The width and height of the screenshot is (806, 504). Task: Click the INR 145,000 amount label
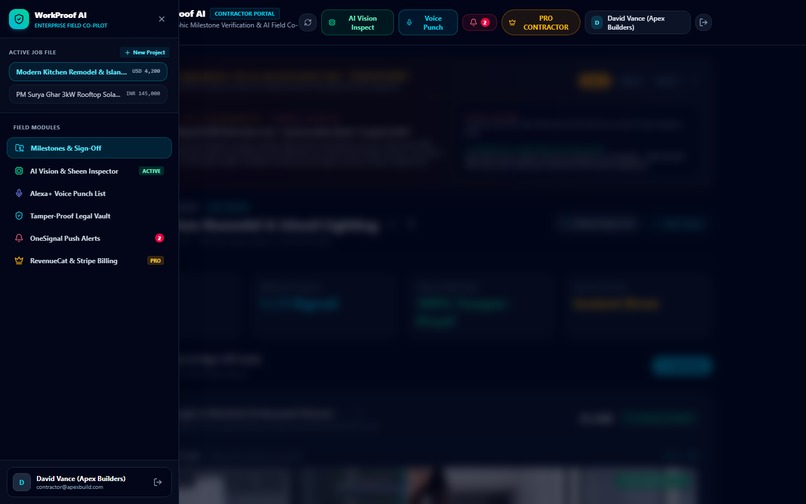[x=143, y=94]
